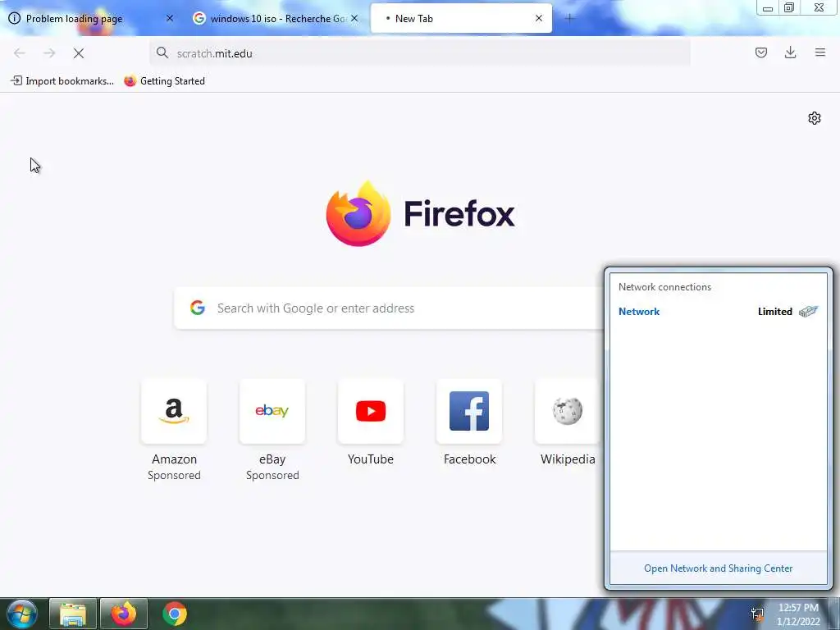Switch to Problem loading page tab

tap(91, 18)
